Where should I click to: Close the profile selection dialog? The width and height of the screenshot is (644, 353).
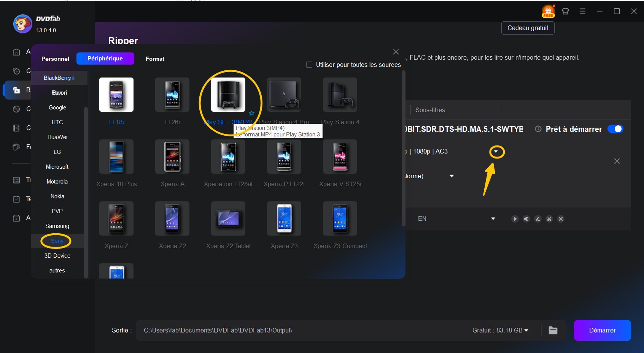[396, 52]
